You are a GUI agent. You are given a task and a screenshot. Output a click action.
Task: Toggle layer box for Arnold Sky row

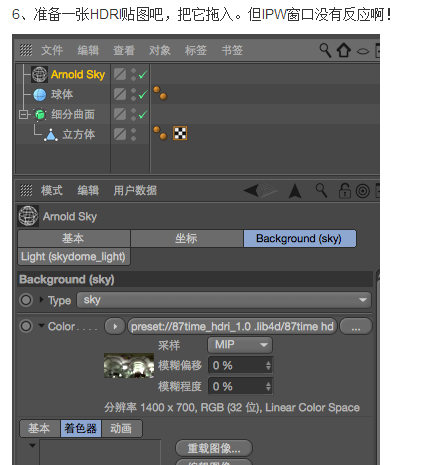(x=120, y=74)
